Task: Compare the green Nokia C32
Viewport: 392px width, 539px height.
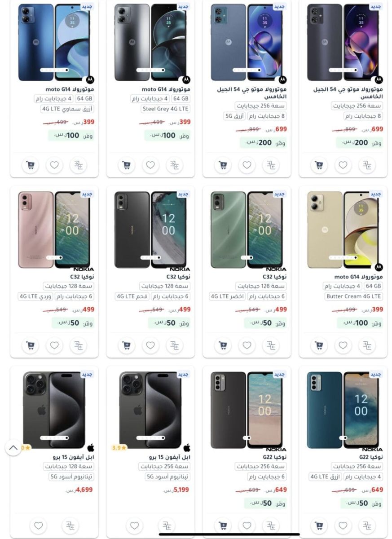Action: point(271,345)
